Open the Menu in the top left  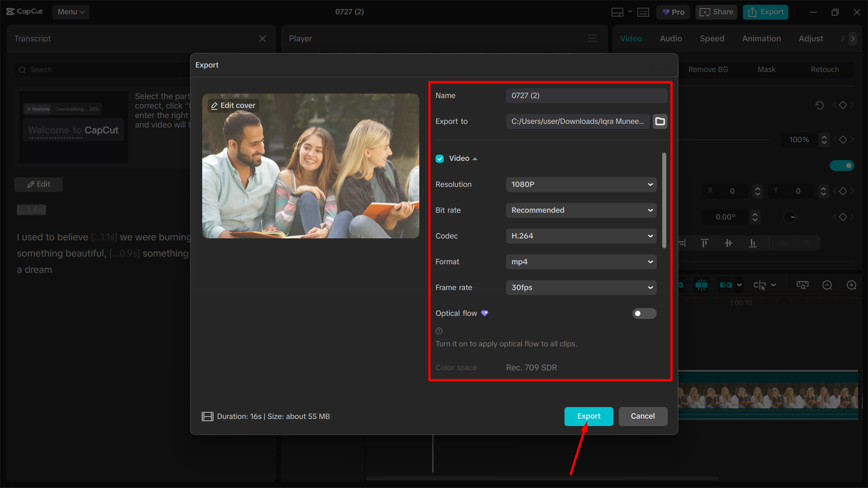tap(71, 12)
